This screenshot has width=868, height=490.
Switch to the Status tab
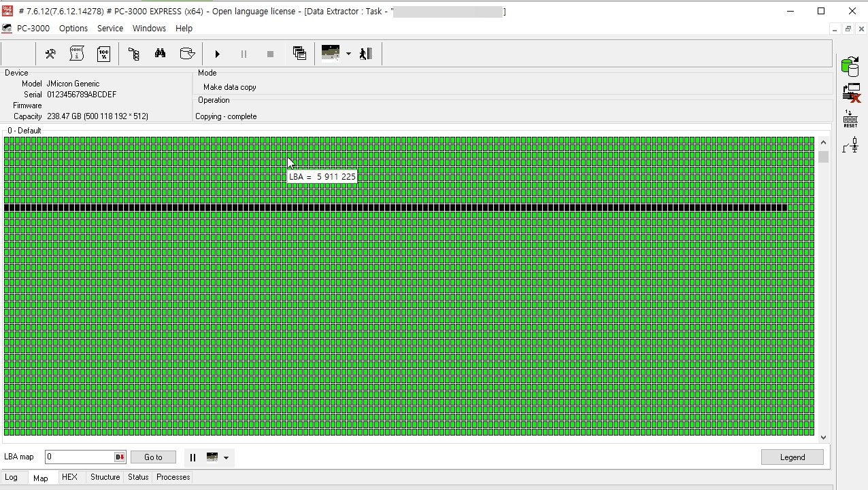[x=138, y=477]
